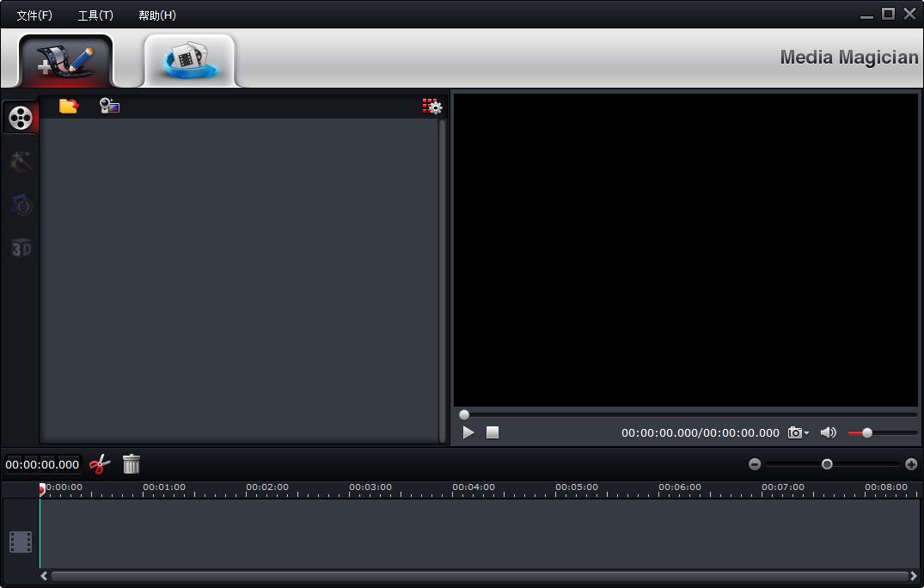This screenshot has height=588, width=924.
Task: Select the media library film reel icon
Action: pyautogui.click(x=21, y=118)
